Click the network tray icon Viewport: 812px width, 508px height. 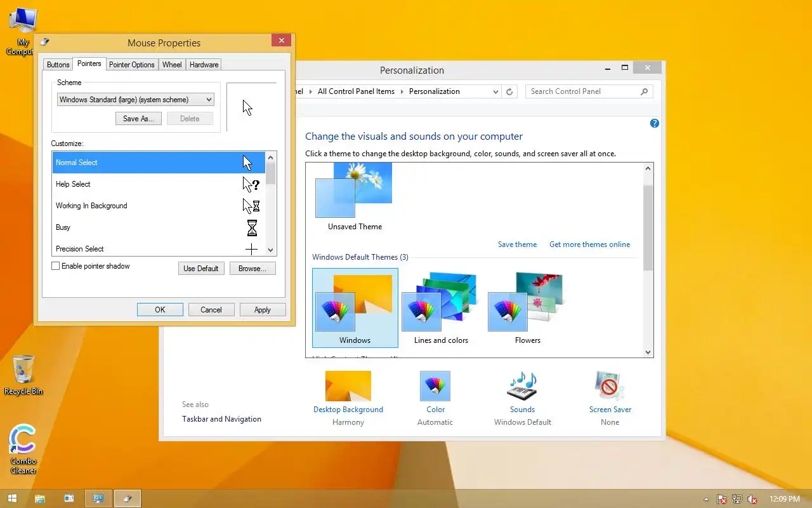coord(737,499)
